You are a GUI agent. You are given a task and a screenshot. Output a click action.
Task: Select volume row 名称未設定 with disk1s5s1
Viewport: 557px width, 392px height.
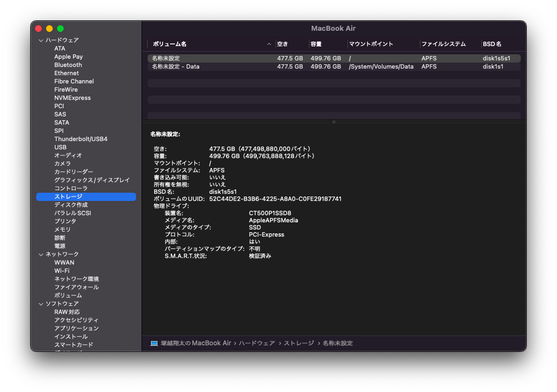pos(334,58)
